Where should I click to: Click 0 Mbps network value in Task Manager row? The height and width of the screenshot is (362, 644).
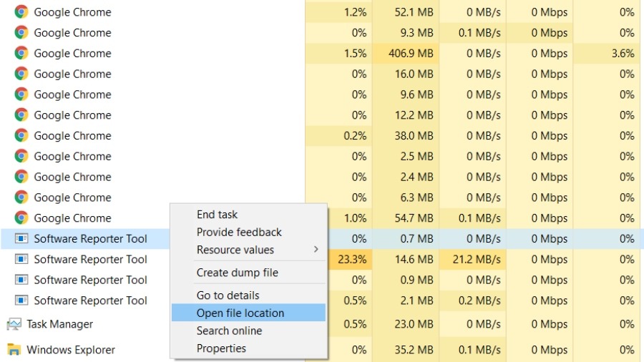[550, 324]
